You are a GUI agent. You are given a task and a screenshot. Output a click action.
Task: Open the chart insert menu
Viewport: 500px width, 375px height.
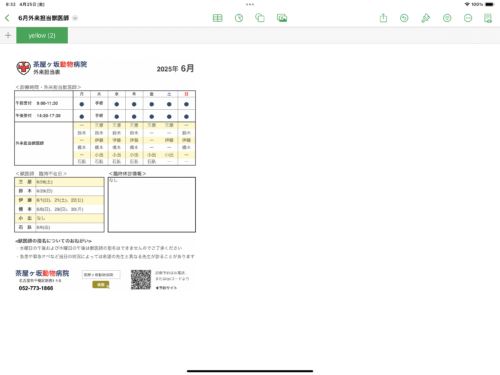tap(239, 18)
